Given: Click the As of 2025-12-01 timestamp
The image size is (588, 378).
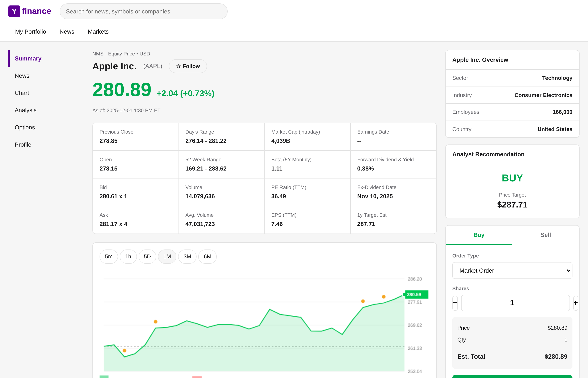Looking at the screenshot, I should pyautogui.click(x=126, y=110).
